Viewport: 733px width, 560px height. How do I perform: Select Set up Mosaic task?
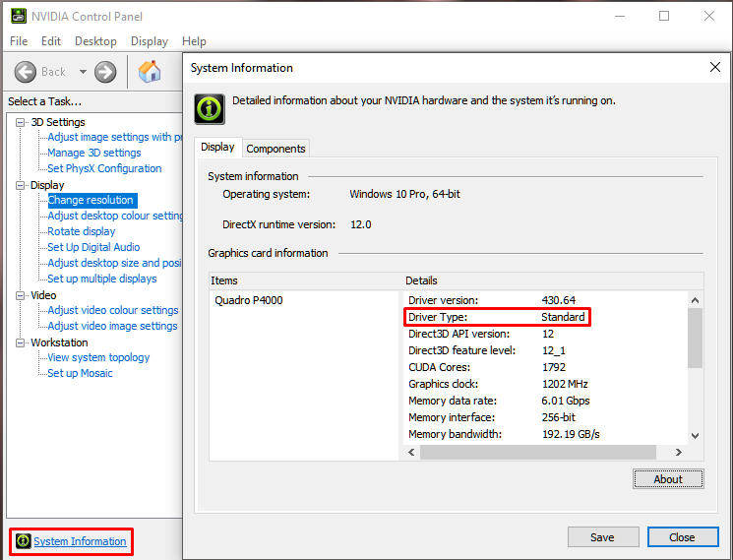pos(80,373)
